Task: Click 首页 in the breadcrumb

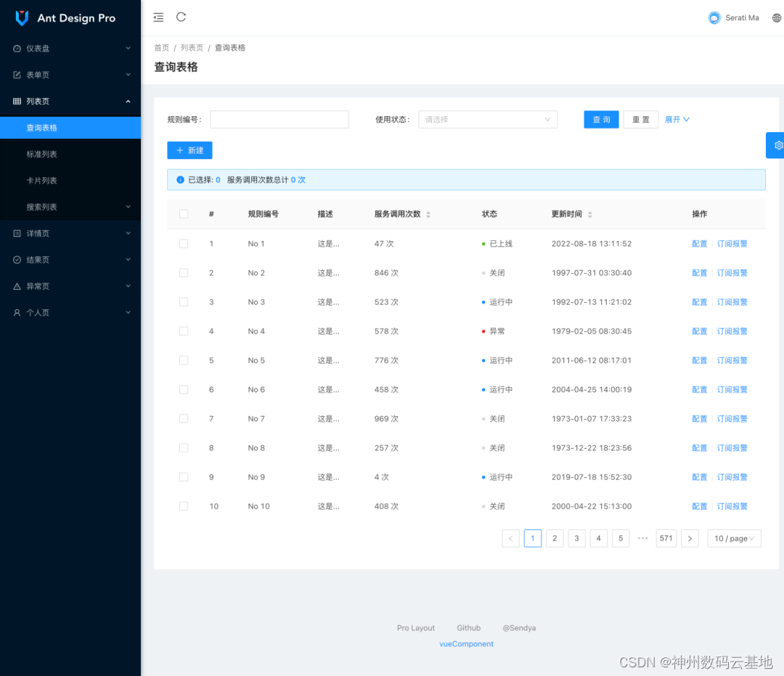Action: click(x=161, y=48)
